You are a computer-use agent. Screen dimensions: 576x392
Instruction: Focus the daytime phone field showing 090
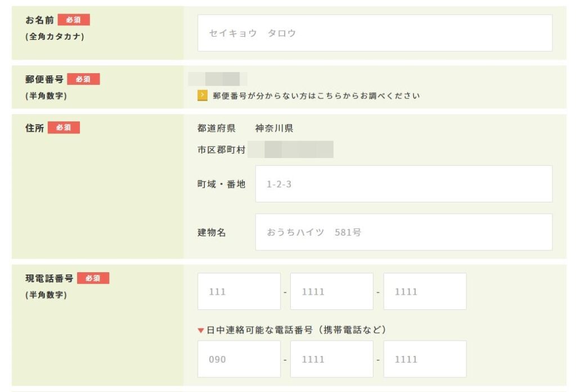238,359
